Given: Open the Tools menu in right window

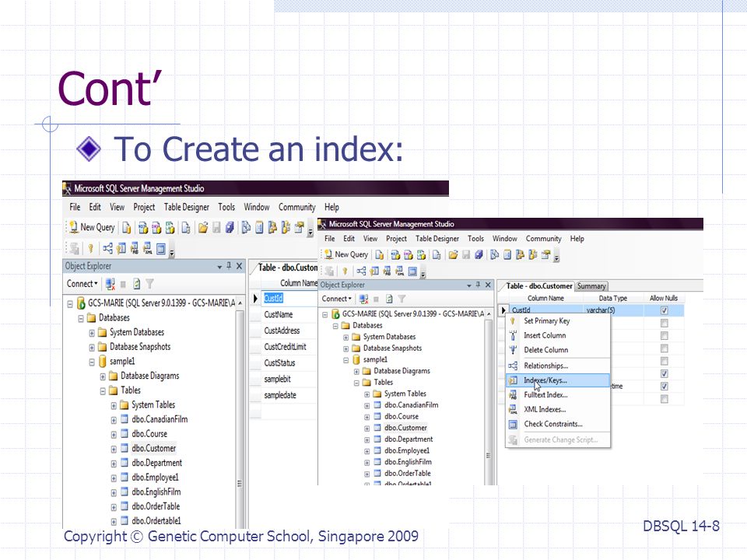Looking at the screenshot, I should tap(475, 239).
